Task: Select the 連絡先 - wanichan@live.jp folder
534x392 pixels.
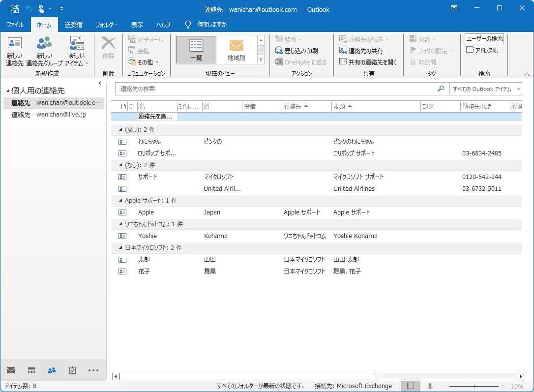Action: point(49,115)
